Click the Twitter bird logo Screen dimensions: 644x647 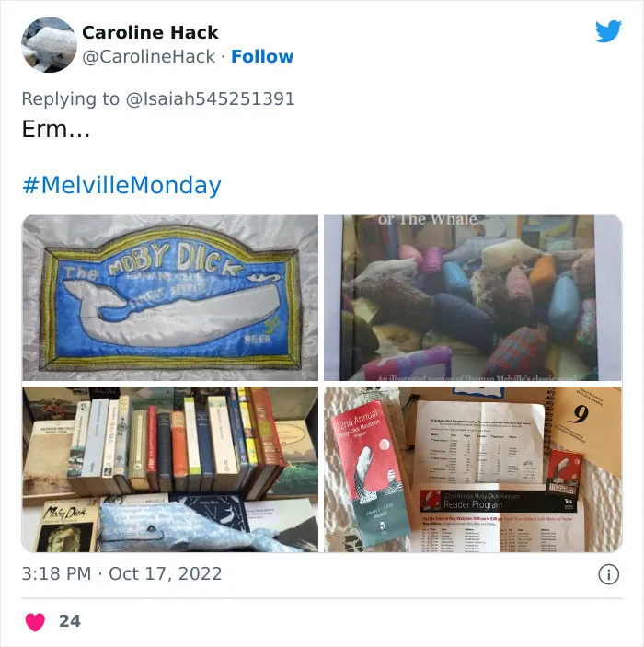[x=608, y=31]
